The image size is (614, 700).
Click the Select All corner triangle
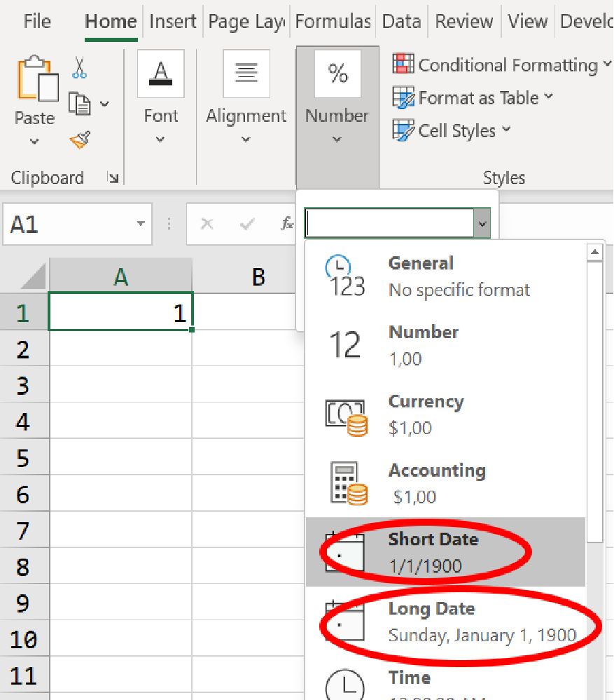(33, 276)
